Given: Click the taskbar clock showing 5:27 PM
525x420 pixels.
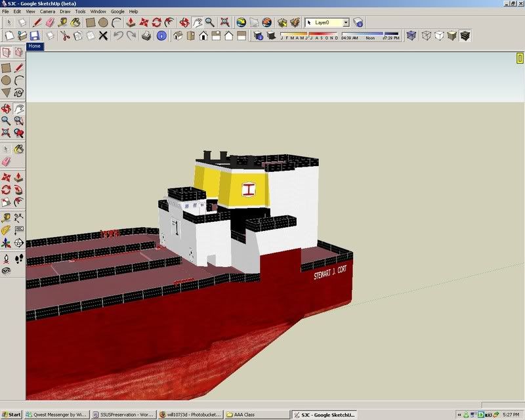Looking at the screenshot, I should (x=511, y=415).
